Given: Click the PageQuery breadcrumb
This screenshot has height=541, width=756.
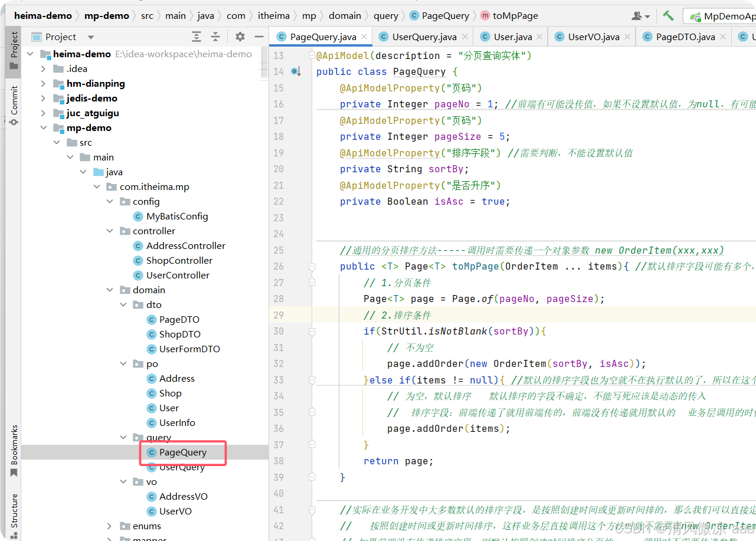Looking at the screenshot, I should (440, 16).
